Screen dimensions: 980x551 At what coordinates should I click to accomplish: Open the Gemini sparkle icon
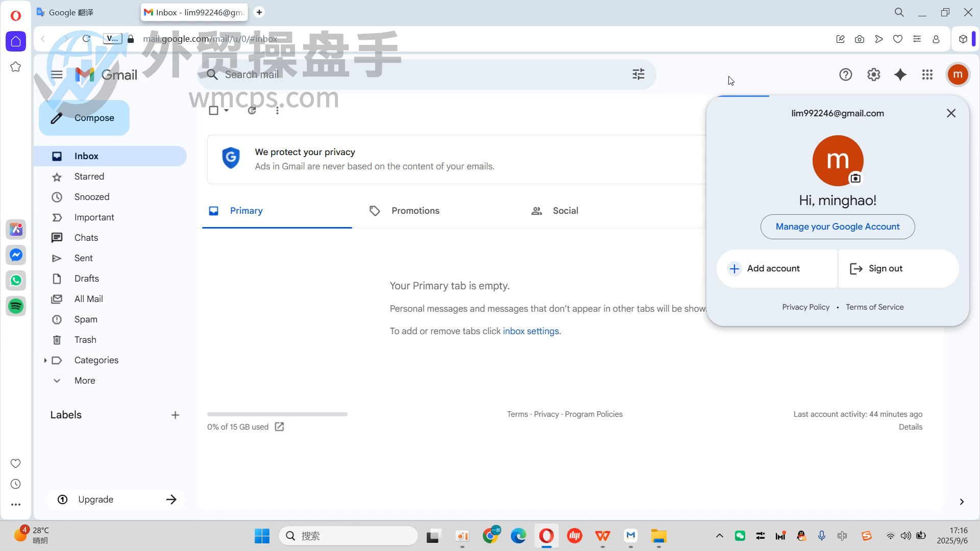(900, 74)
